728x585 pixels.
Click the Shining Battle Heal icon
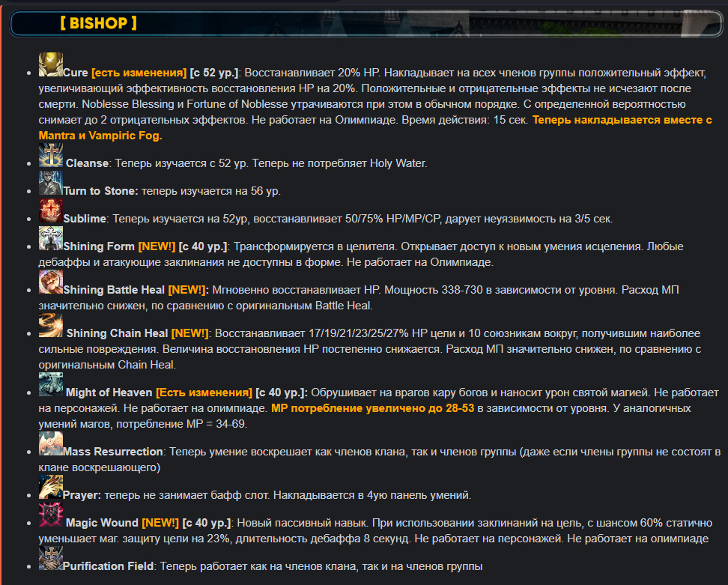point(50,282)
